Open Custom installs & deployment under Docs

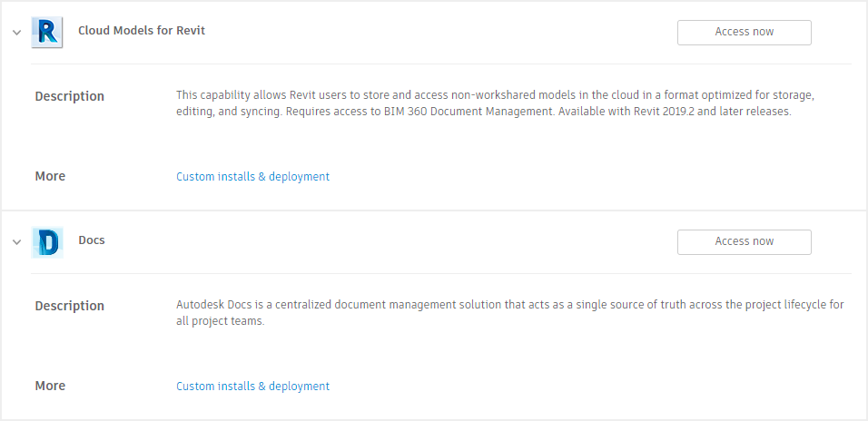click(252, 387)
